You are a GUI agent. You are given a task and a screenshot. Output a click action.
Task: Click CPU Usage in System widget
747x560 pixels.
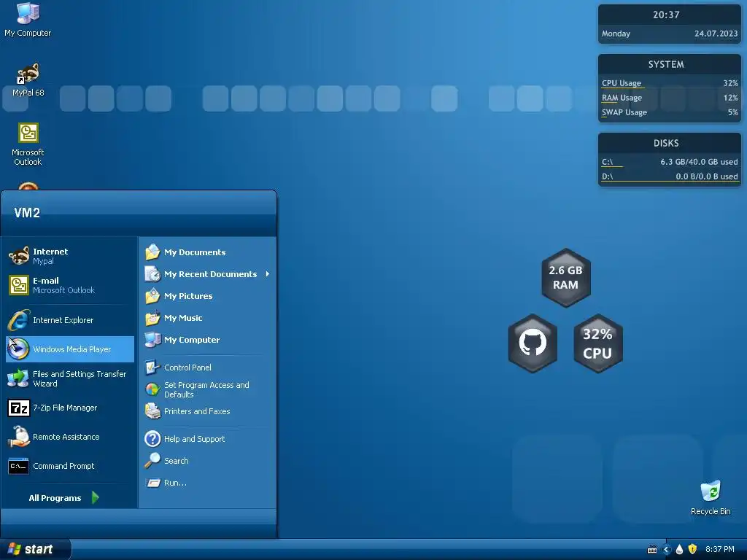[x=670, y=83]
